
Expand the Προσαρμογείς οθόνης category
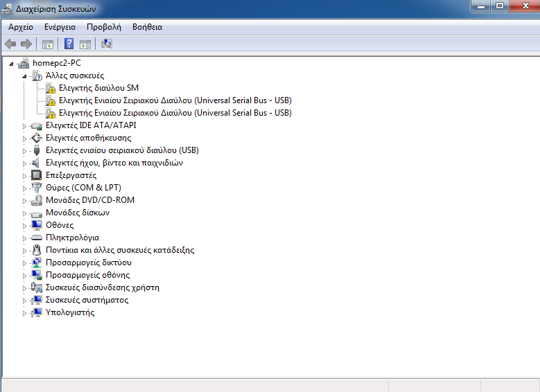pos(24,276)
